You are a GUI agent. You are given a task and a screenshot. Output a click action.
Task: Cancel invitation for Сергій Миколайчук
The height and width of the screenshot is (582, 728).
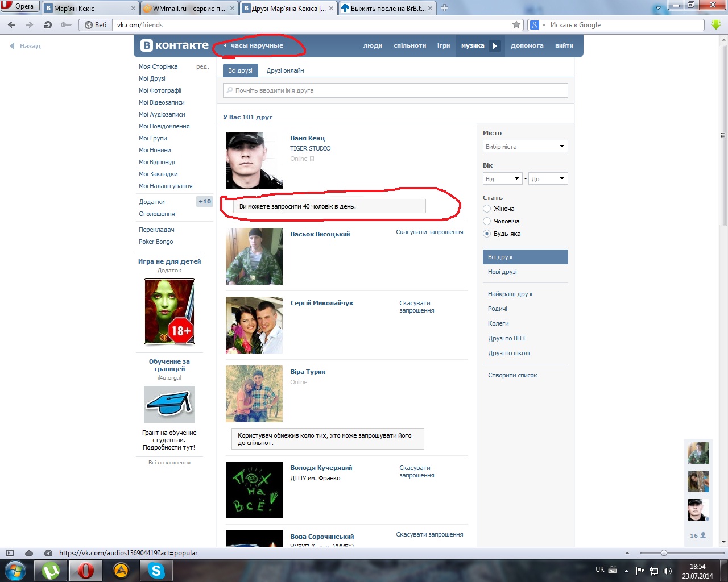[x=417, y=307]
